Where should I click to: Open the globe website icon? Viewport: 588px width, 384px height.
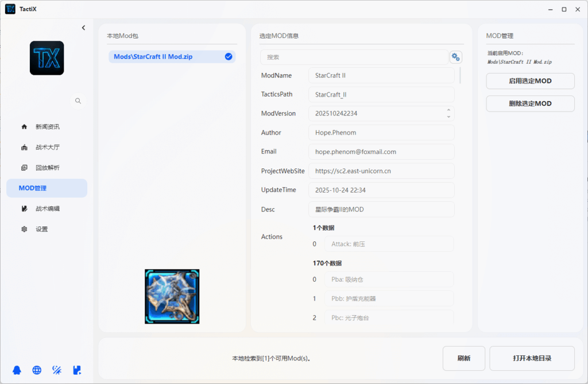(x=37, y=370)
